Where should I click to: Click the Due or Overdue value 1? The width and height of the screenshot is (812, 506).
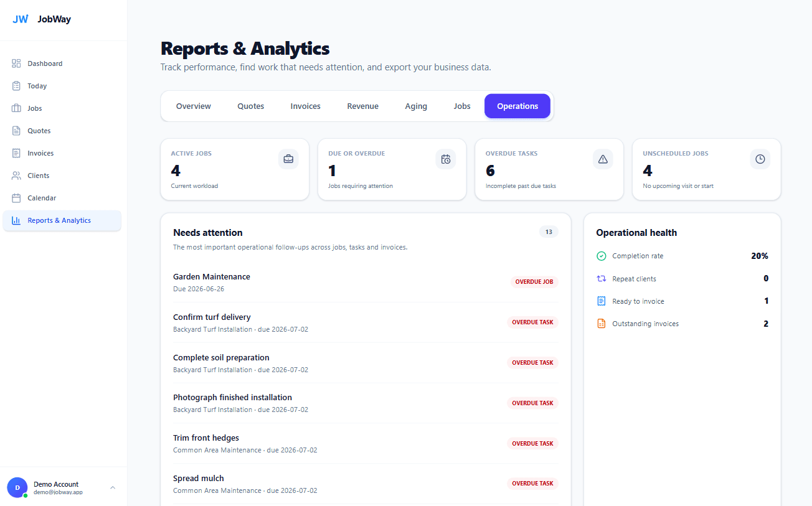[332, 171]
